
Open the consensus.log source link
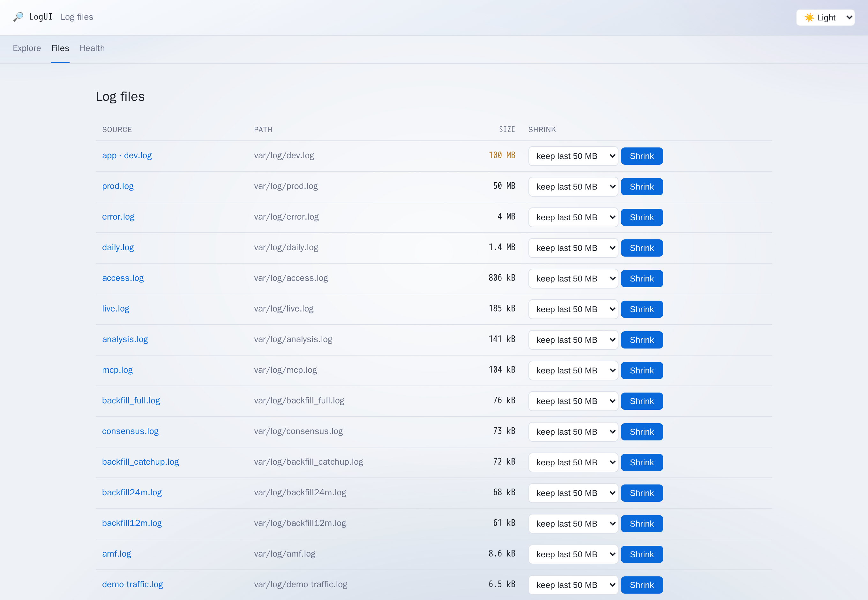point(130,431)
